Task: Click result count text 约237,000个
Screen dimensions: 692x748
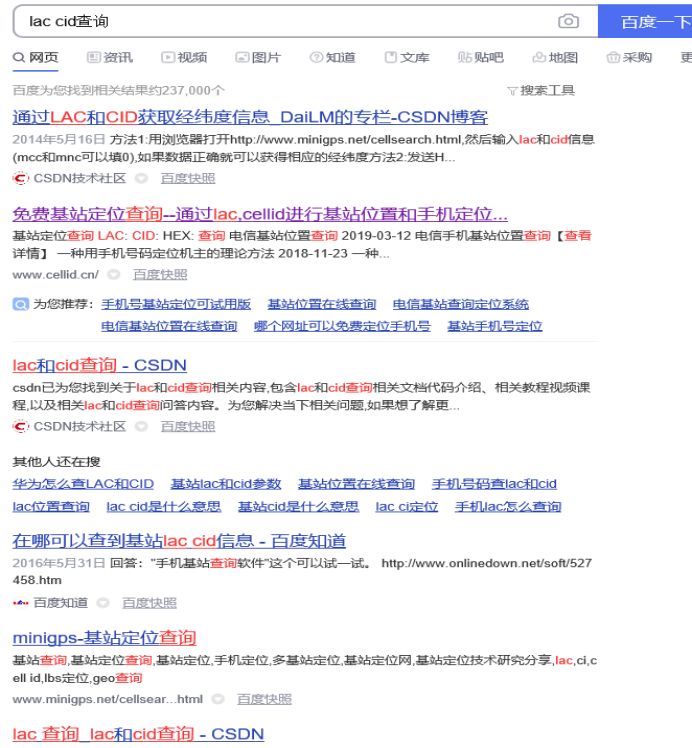Action: [x=187, y=90]
